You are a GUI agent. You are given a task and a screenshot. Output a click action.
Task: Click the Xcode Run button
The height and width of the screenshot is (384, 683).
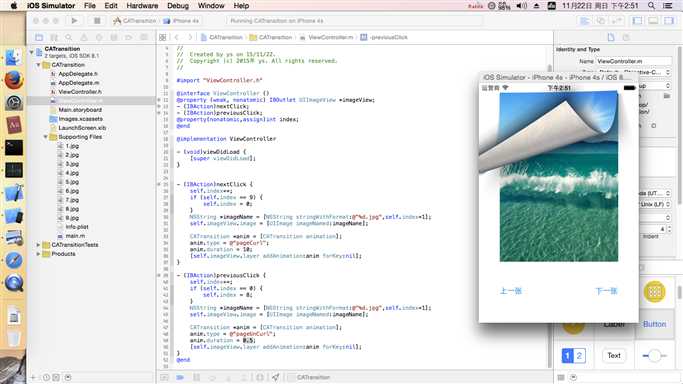point(74,20)
